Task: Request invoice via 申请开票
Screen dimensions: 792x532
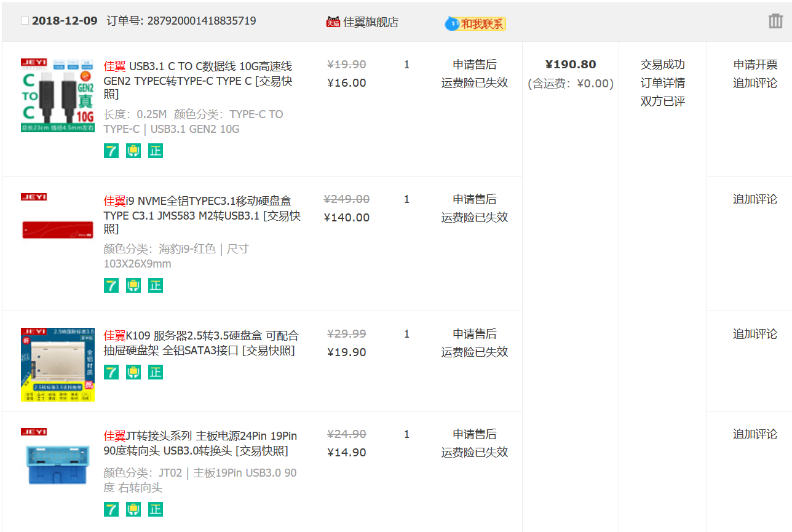Action: (x=755, y=65)
